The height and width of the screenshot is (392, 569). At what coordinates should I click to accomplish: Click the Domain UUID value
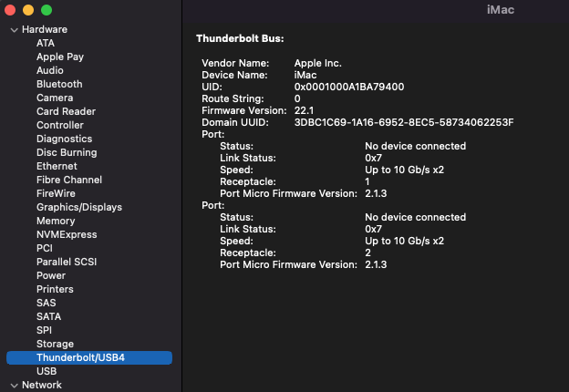[x=404, y=122]
